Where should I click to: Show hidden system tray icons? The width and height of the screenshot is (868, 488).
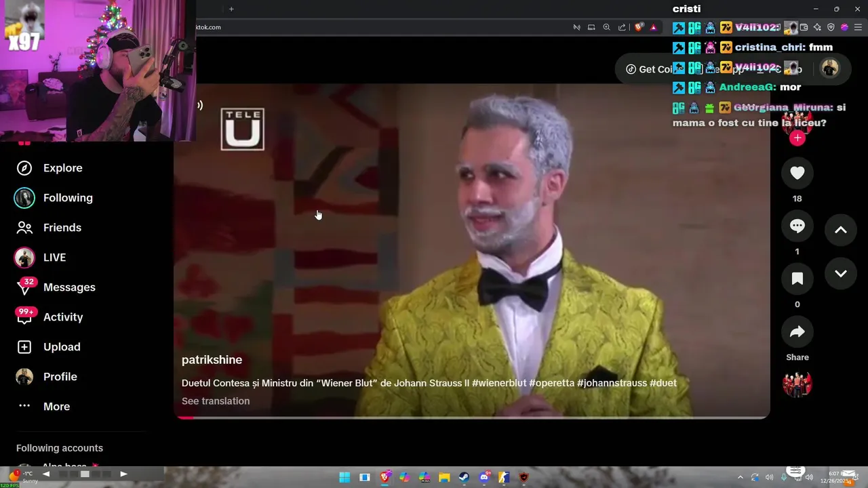[x=740, y=477]
